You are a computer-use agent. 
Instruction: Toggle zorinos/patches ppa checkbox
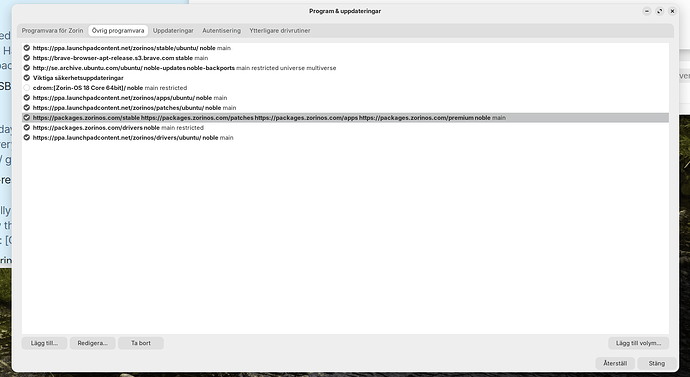point(27,108)
